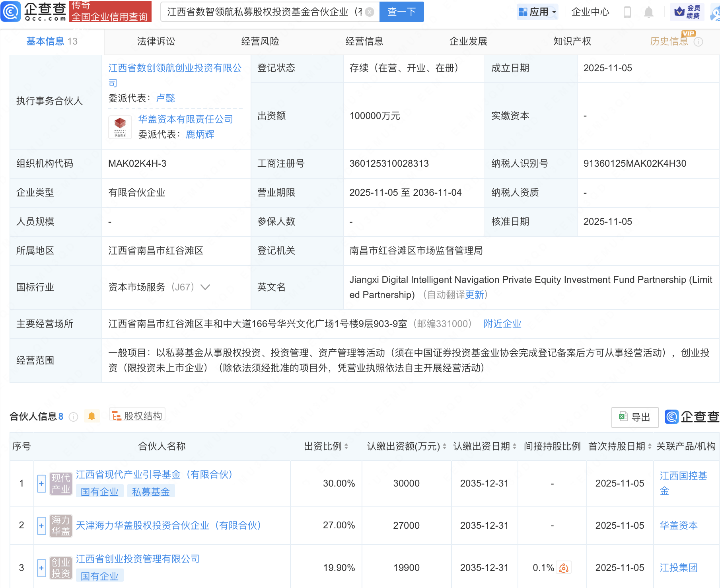Open indirect shareholding chart icon for 0.1%

tap(564, 568)
